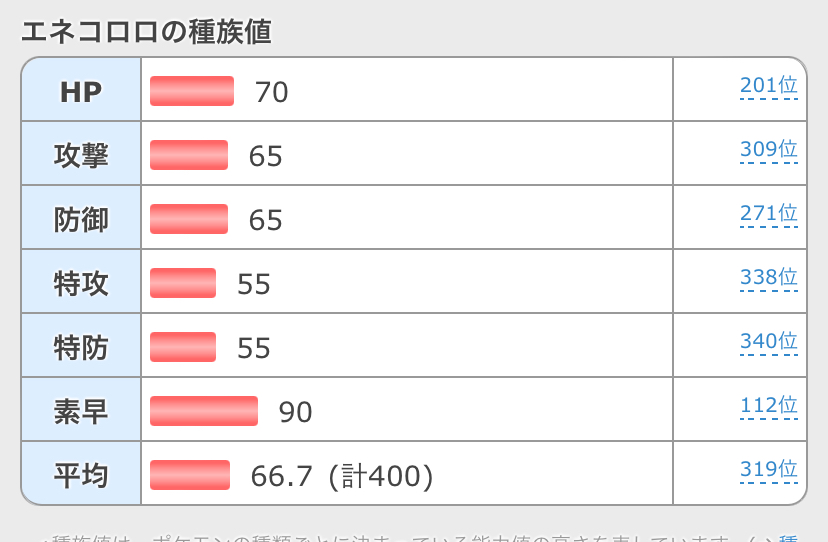The height and width of the screenshot is (542, 828).
Task: Click the red 平均 stat bar
Action: point(190,475)
